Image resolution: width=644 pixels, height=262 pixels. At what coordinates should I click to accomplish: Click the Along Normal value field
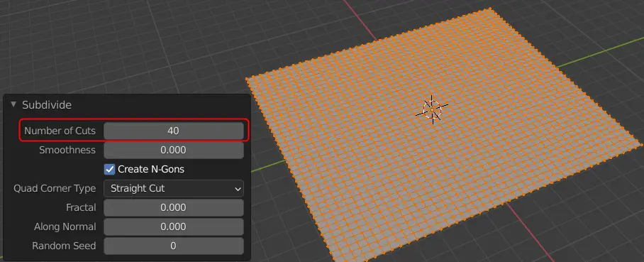173,226
